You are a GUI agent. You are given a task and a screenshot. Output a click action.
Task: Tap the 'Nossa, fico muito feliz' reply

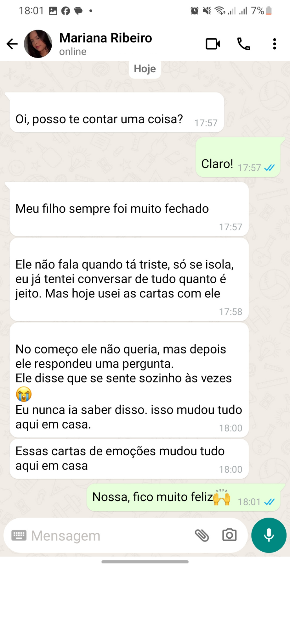[x=184, y=497]
